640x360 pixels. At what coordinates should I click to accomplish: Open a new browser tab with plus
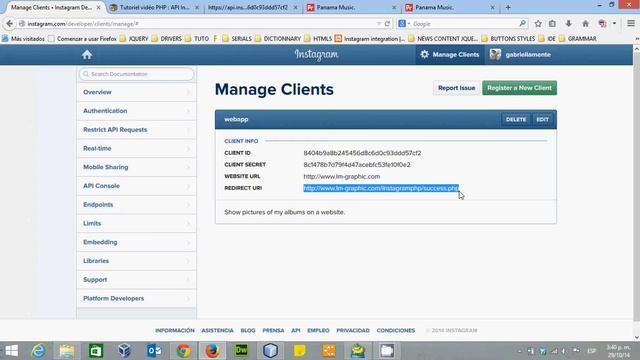508,7
